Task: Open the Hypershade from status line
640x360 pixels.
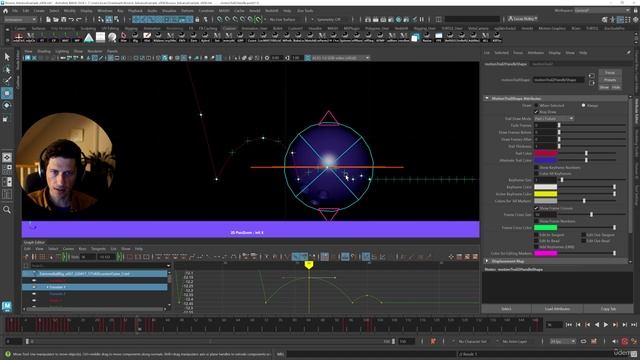Action: click(399, 19)
